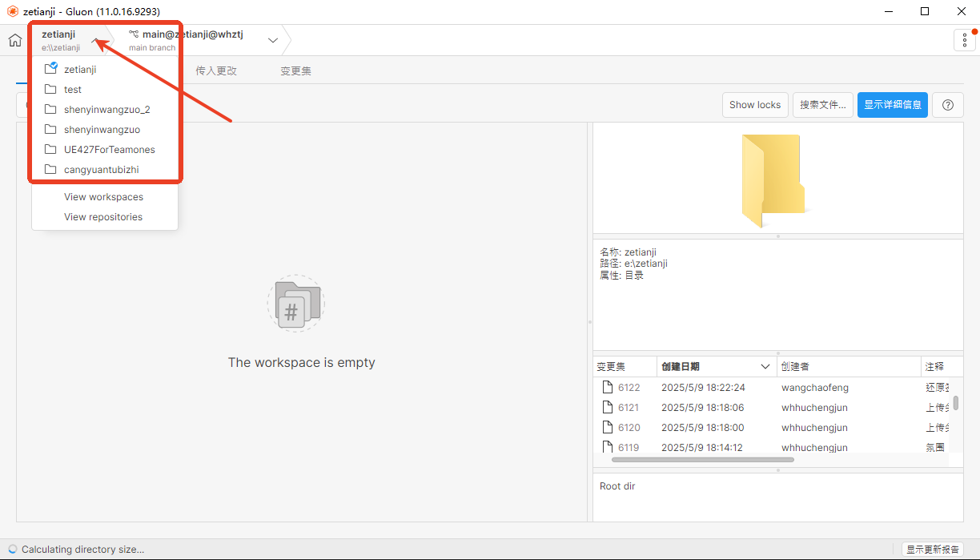Image resolution: width=980 pixels, height=560 pixels.
Task: Click the checked workspace icon for zetianji
Action: click(50, 69)
